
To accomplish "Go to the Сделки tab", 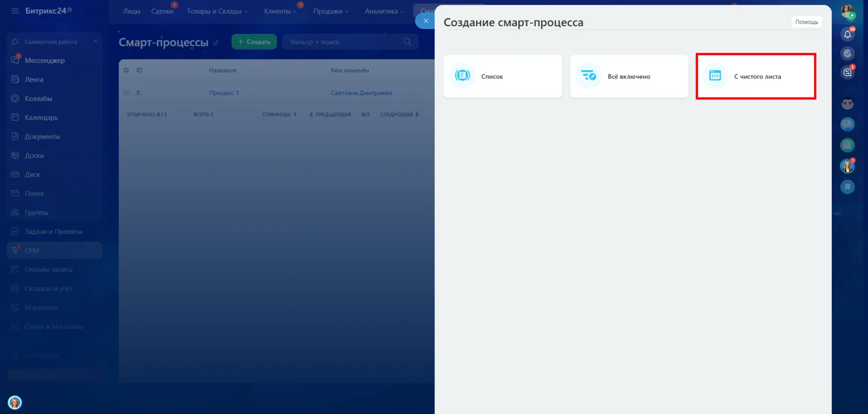I will click(x=162, y=11).
